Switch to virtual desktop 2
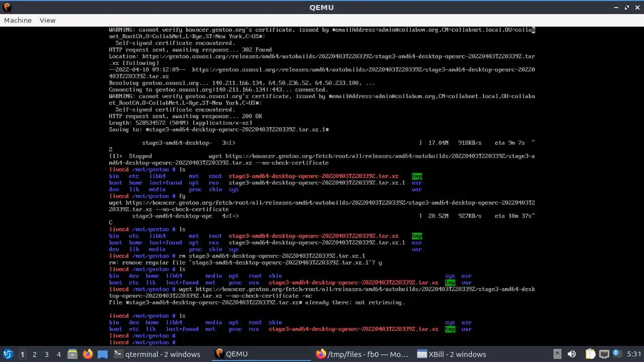Viewport: 644px width, 362px height. point(34,354)
